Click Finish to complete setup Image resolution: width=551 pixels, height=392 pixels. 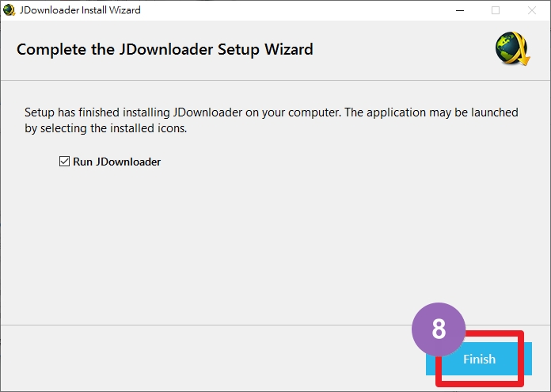479,359
